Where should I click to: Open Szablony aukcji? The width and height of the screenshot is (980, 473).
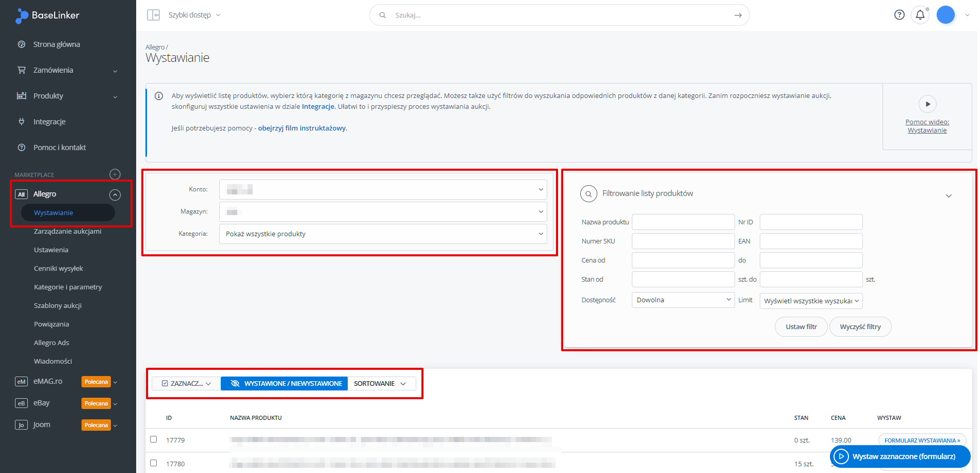coord(58,305)
